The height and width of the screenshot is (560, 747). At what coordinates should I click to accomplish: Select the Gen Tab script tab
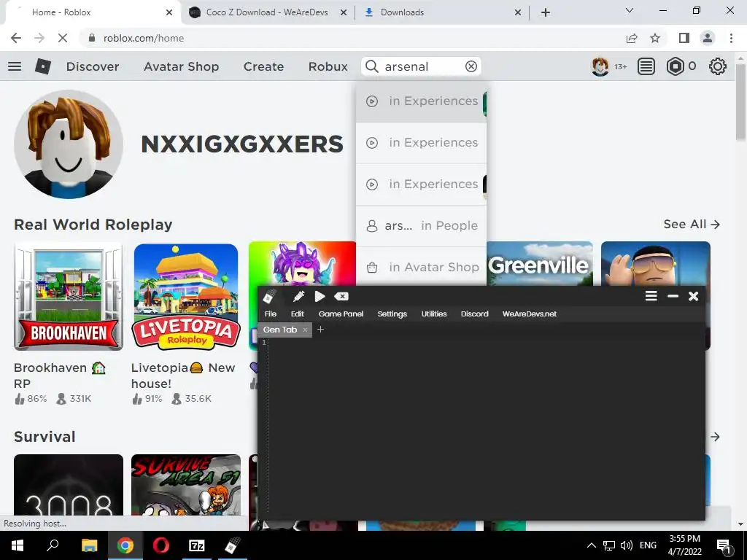pyautogui.click(x=280, y=330)
